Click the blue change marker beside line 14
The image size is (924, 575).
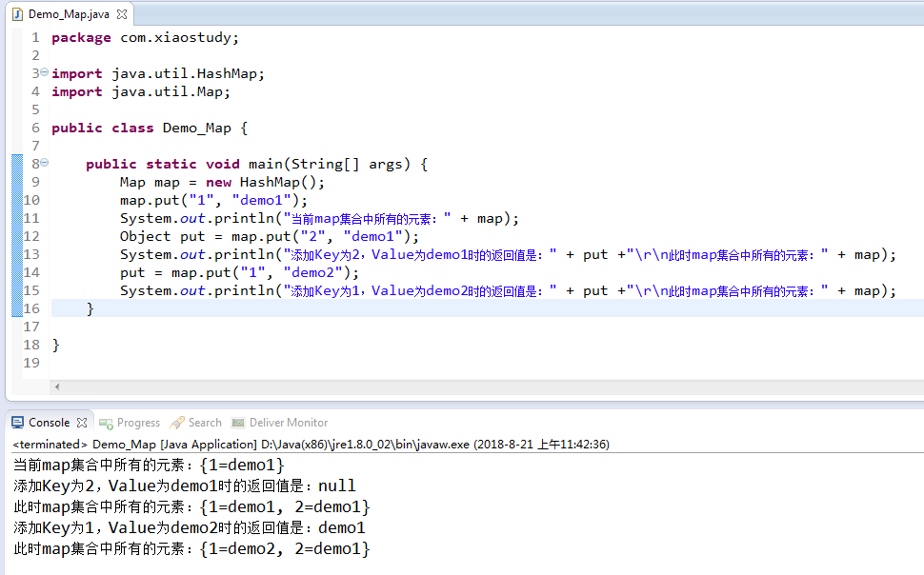[17, 272]
